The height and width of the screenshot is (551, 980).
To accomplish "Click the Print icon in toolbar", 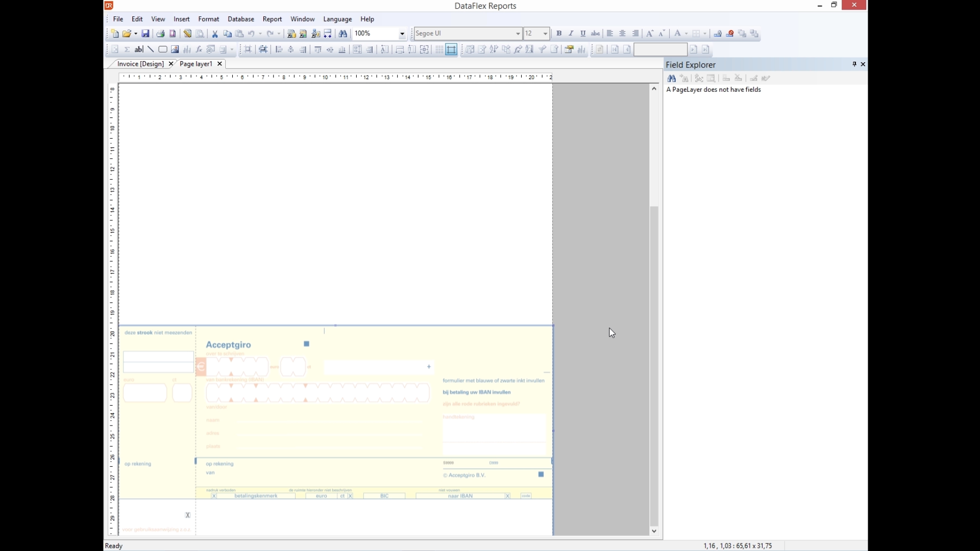I will point(160,34).
